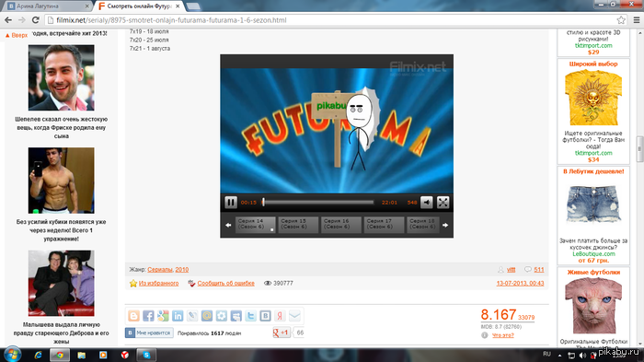Click the email envelope share icon
This screenshot has width=644, height=362.
click(294, 316)
